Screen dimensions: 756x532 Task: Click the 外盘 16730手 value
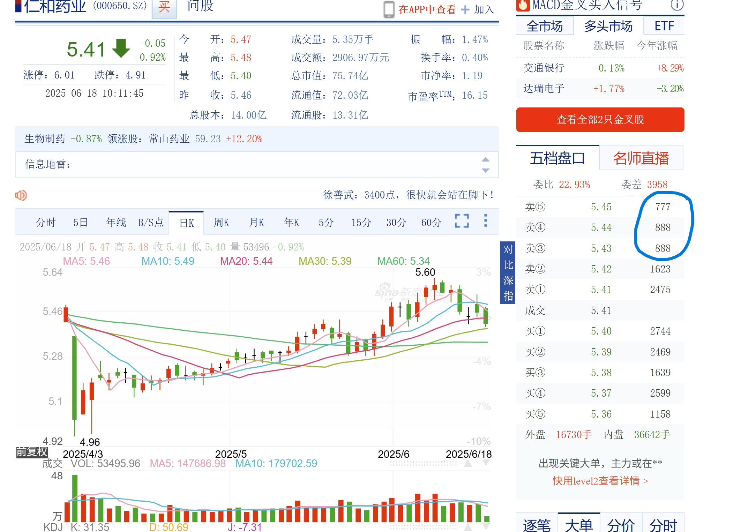click(x=574, y=435)
